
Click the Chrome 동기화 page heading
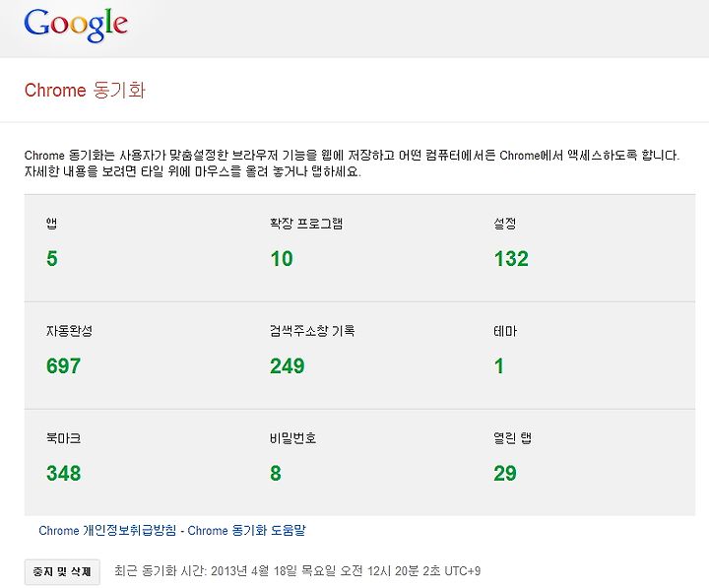pyautogui.click(x=85, y=90)
